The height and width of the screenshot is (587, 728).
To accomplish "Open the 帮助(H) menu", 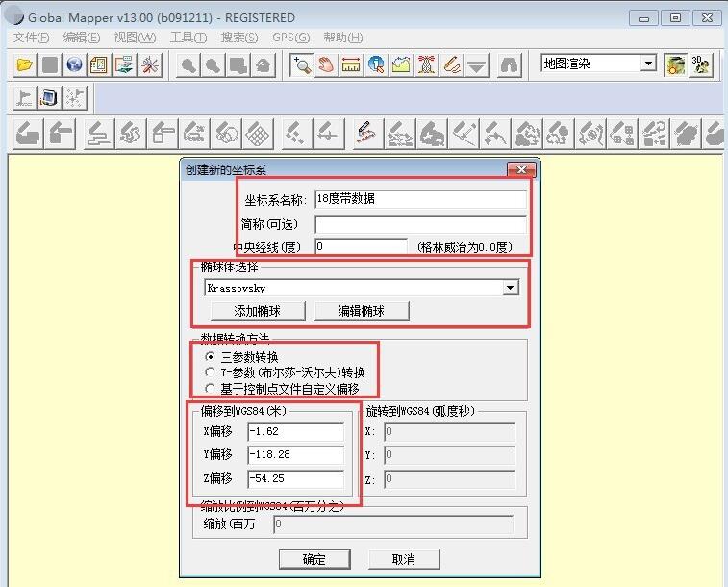I will [343, 38].
